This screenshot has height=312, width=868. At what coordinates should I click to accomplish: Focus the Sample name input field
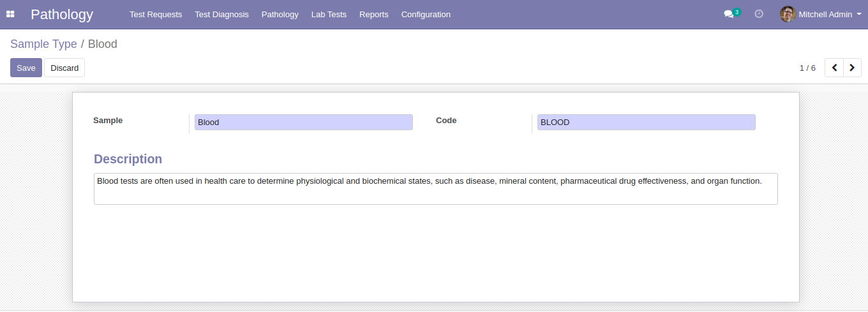pos(303,122)
